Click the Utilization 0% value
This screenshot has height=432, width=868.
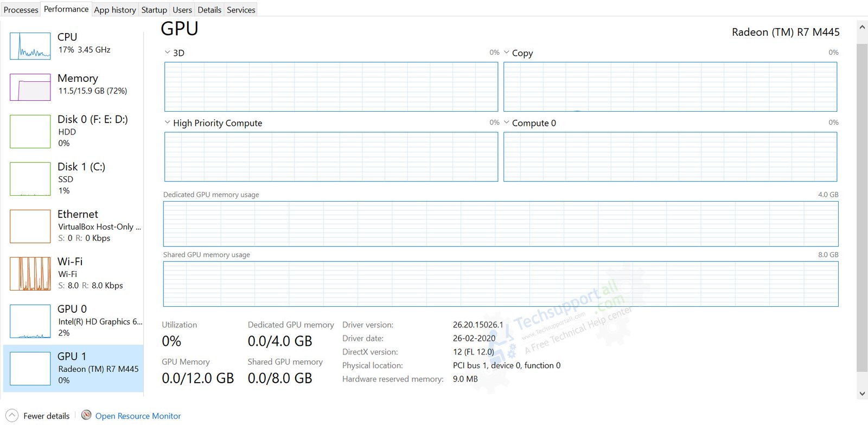coord(171,341)
